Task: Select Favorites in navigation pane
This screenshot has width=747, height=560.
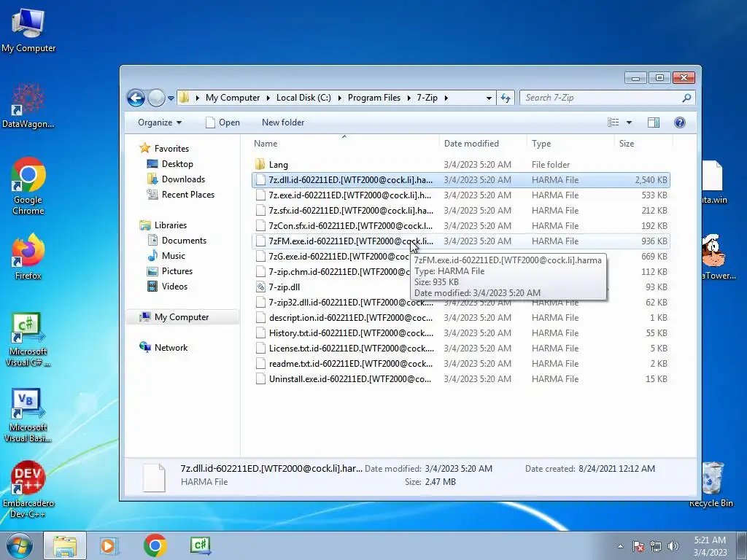Action: [163, 149]
